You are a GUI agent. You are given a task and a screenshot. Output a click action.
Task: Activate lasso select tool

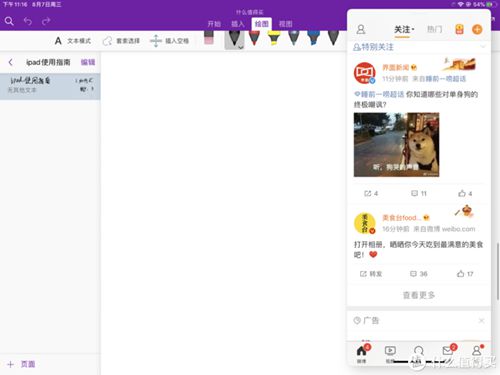click(x=121, y=41)
